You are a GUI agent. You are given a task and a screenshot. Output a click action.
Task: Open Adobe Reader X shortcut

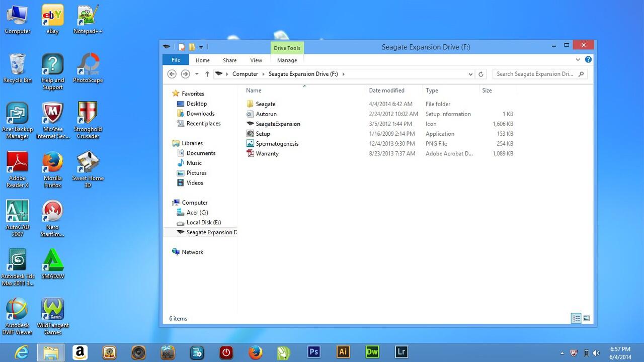(17, 169)
